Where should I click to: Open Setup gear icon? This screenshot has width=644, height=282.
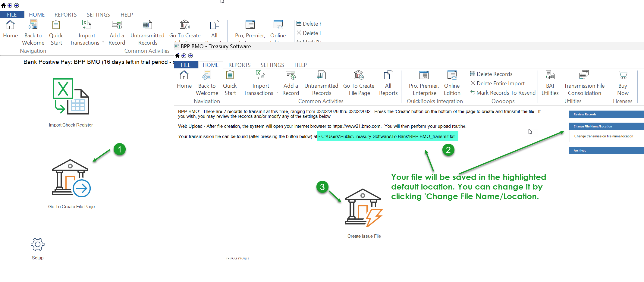38,244
